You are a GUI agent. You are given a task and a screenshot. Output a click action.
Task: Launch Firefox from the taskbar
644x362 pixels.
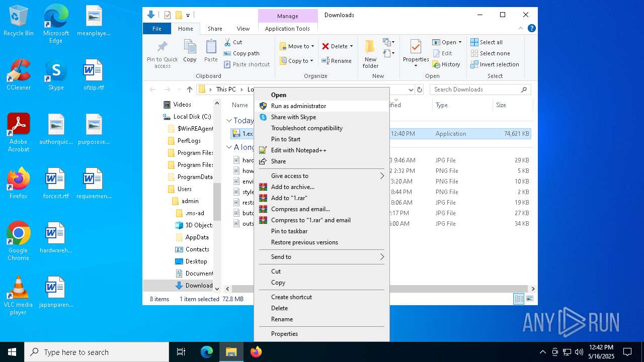pyautogui.click(x=256, y=352)
